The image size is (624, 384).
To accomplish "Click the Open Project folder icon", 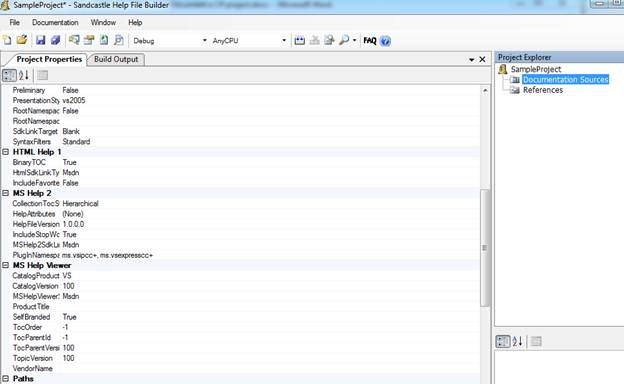I will coord(22,40).
